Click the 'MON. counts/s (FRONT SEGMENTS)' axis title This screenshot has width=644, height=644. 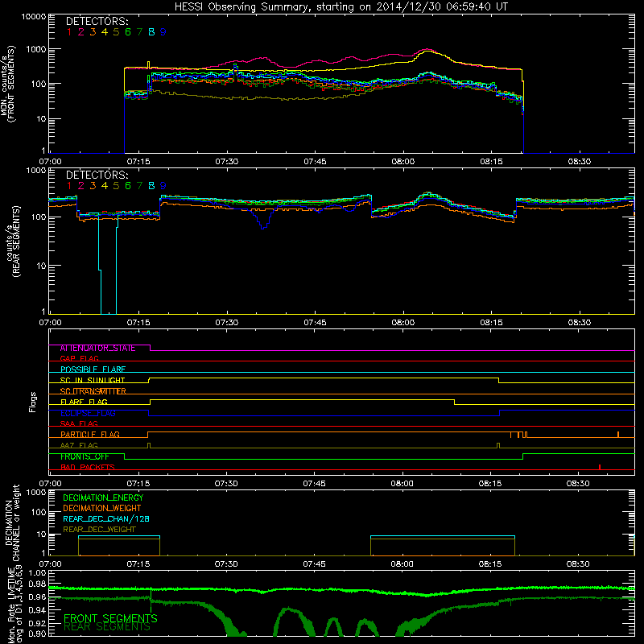pyautogui.click(x=7, y=85)
